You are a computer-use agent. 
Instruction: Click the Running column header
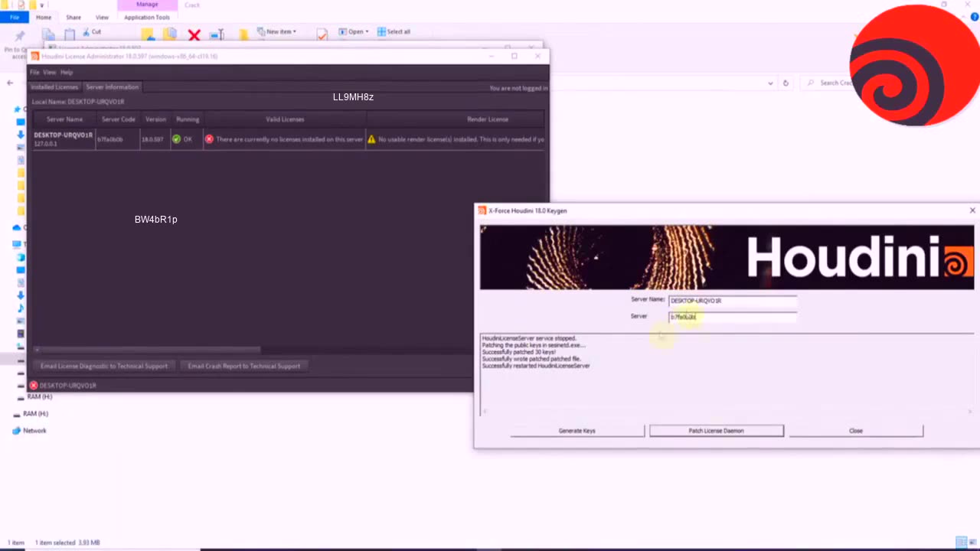point(187,119)
